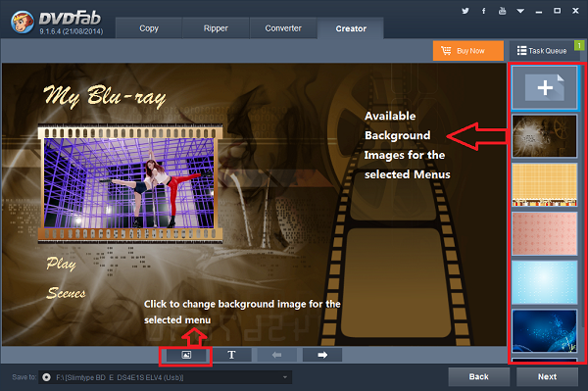Open the Facebook icon link

tap(484, 11)
